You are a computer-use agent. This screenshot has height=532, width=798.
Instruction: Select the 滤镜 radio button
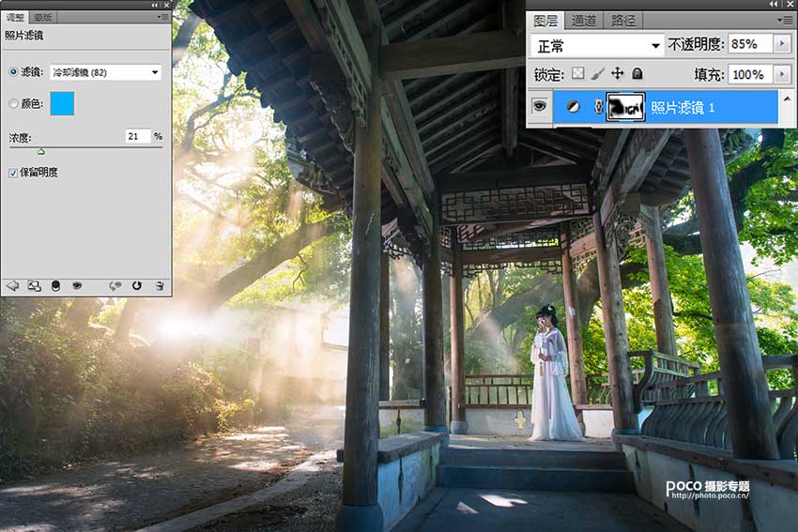click(x=13, y=72)
